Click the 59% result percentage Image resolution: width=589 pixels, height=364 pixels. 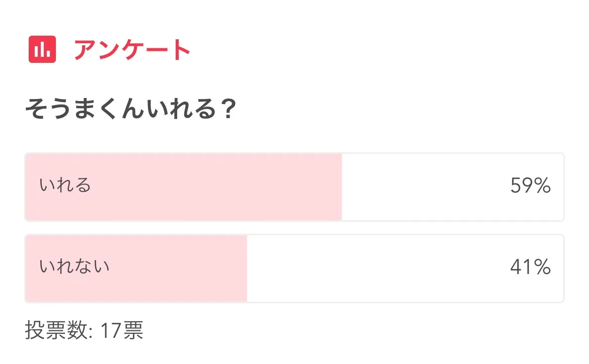point(530,187)
